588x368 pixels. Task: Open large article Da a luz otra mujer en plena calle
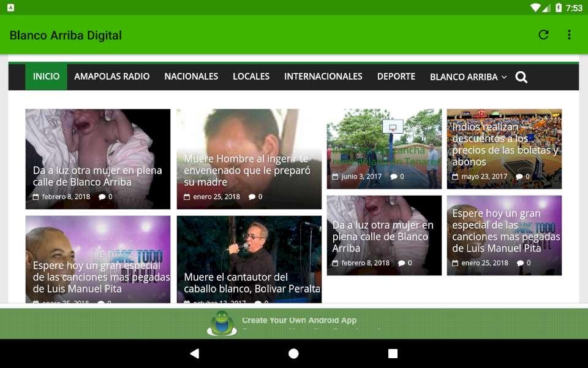[98, 159]
